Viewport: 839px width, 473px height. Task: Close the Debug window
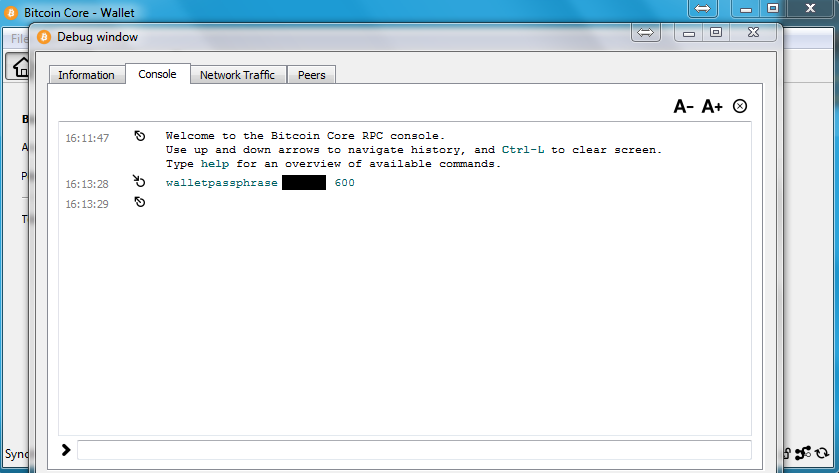click(x=753, y=33)
